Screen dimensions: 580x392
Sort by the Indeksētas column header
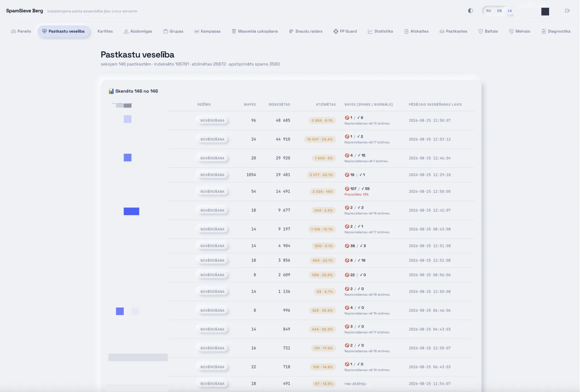(279, 104)
